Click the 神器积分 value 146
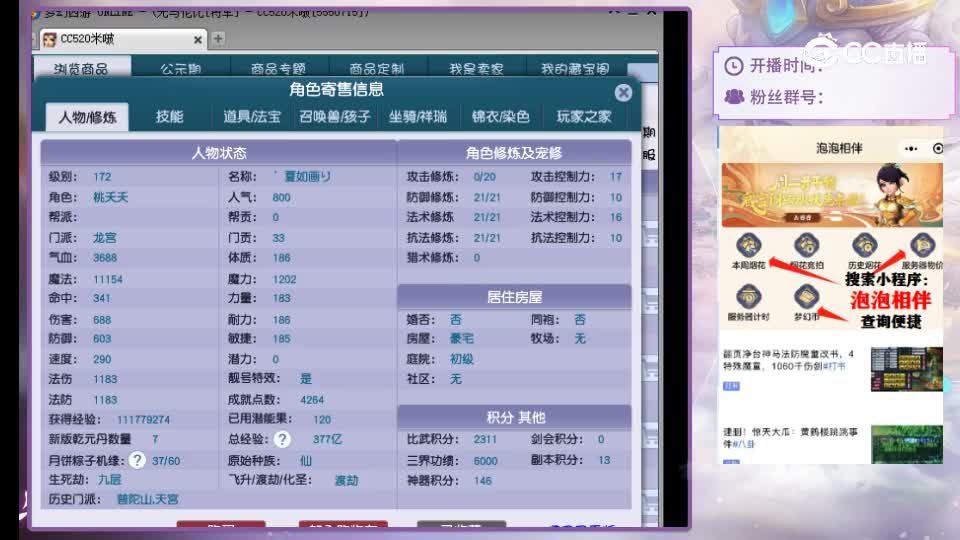The width and height of the screenshot is (960, 540). click(x=482, y=481)
